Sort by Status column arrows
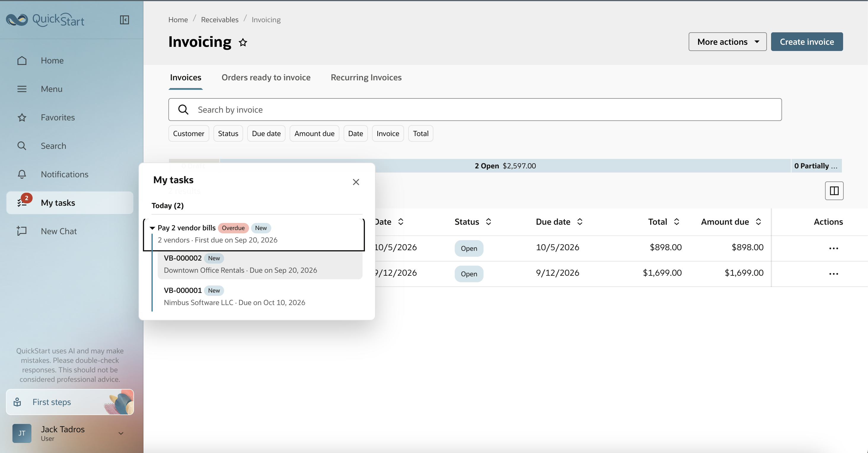Screen dimensions: 868x453 point(488,222)
